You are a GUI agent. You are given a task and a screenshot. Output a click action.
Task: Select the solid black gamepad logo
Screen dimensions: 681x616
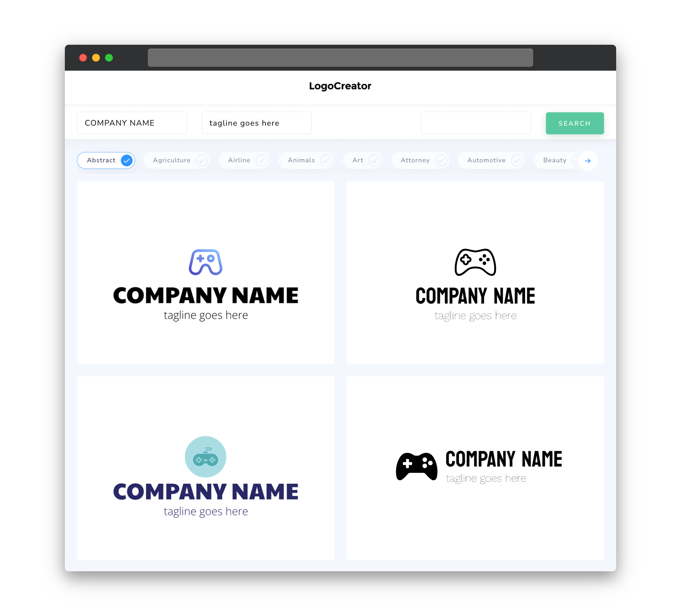tap(415, 466)
